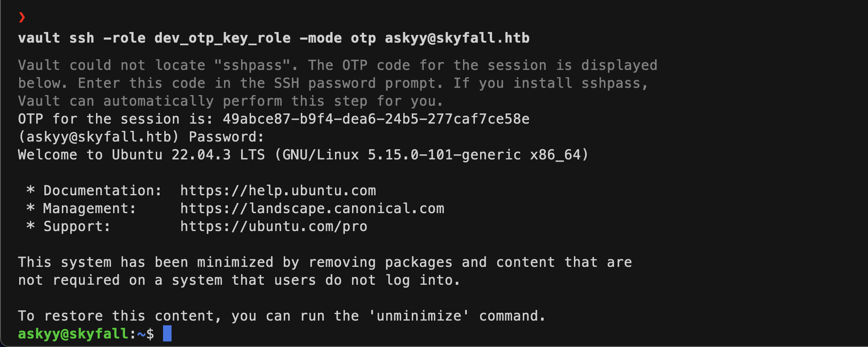Open the landscape.canonical.com management URL
868x347 pixels.
point(312,208)
